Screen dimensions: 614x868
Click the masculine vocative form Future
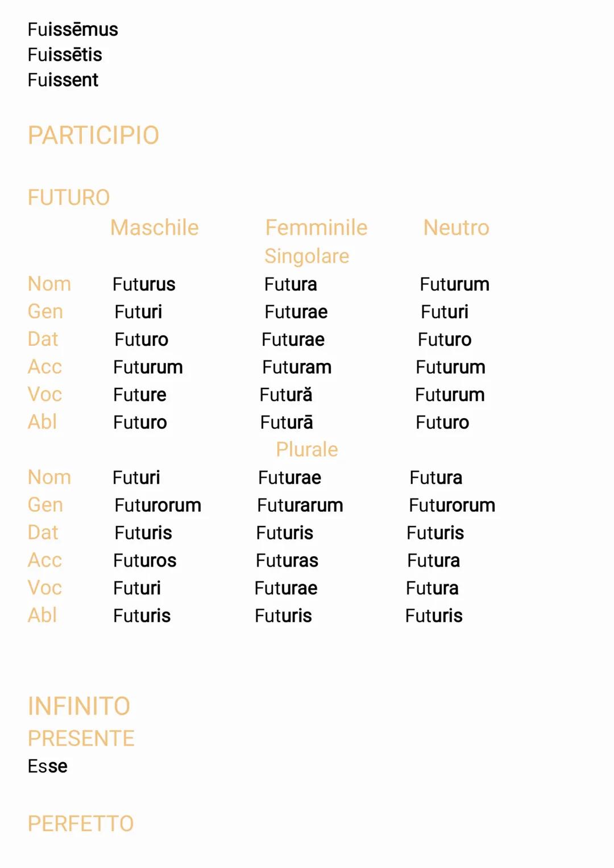pyautogui.click(x=140, y=395)
